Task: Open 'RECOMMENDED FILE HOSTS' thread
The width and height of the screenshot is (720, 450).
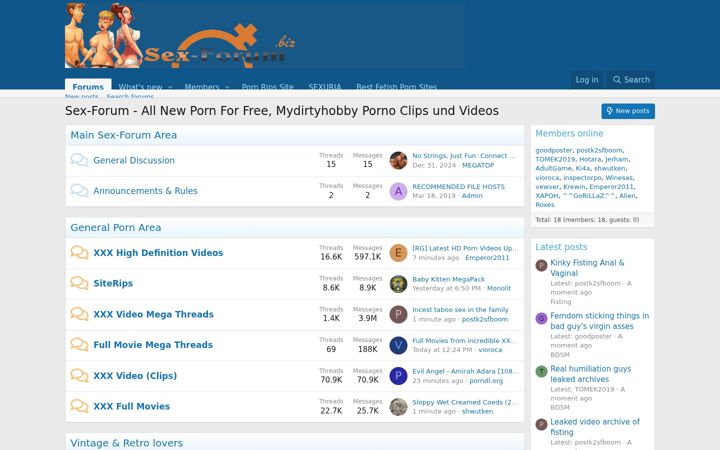Action: 458,186
